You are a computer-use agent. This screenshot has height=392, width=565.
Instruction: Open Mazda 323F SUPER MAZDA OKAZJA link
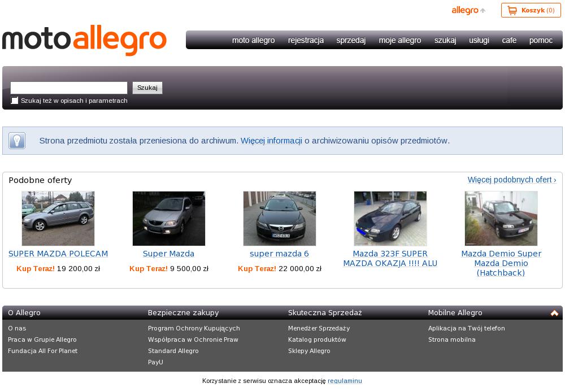390,258
